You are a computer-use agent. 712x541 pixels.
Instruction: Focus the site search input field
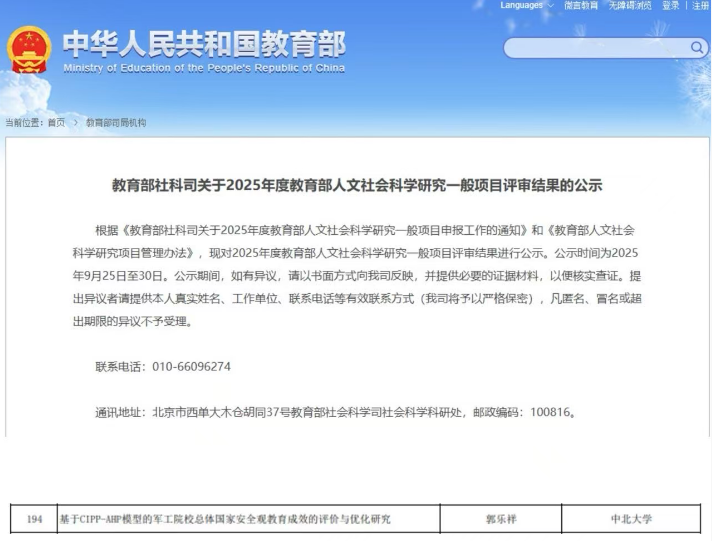point(595,48)
